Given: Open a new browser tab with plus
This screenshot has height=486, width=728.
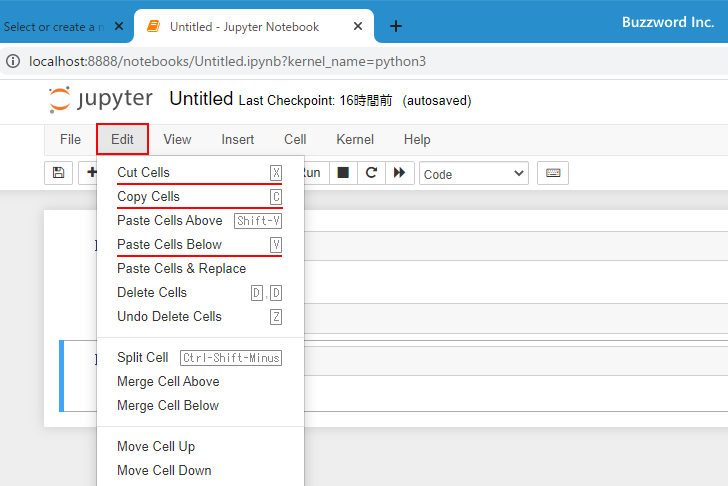Looking at the screenshot, I should (396, 26).
